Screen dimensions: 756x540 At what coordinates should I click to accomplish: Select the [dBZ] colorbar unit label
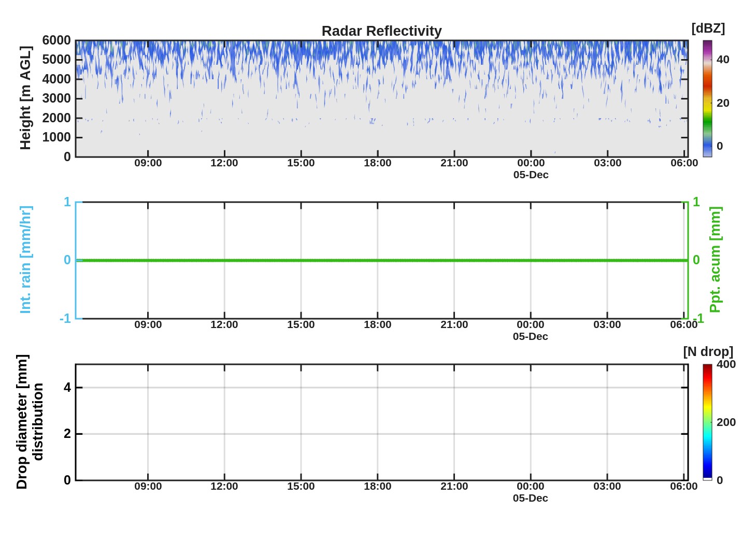point(708,29)
